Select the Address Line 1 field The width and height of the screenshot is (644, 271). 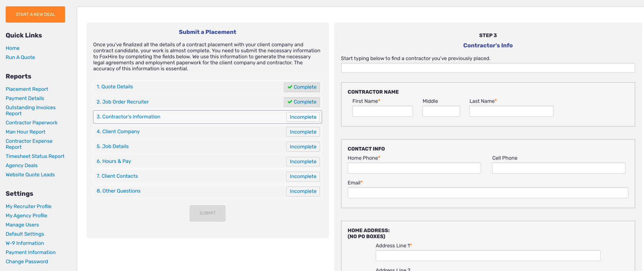pyautogui.click(x=488, y=256)
